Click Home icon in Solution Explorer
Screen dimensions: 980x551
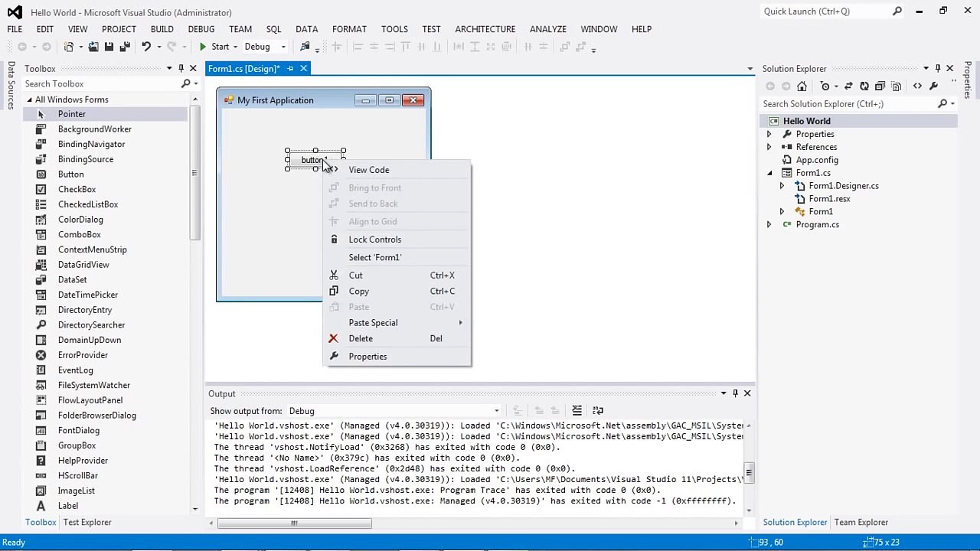tap(802, 86)
